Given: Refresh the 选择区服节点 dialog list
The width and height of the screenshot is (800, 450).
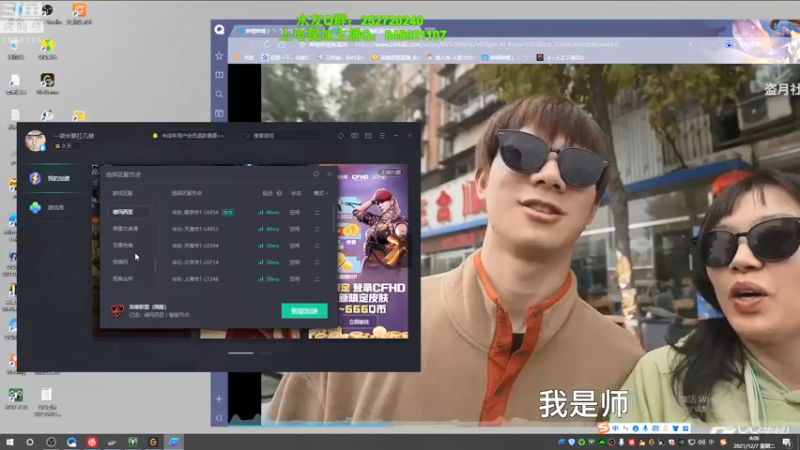Looking at the screenshot, I should pos(316,174).
